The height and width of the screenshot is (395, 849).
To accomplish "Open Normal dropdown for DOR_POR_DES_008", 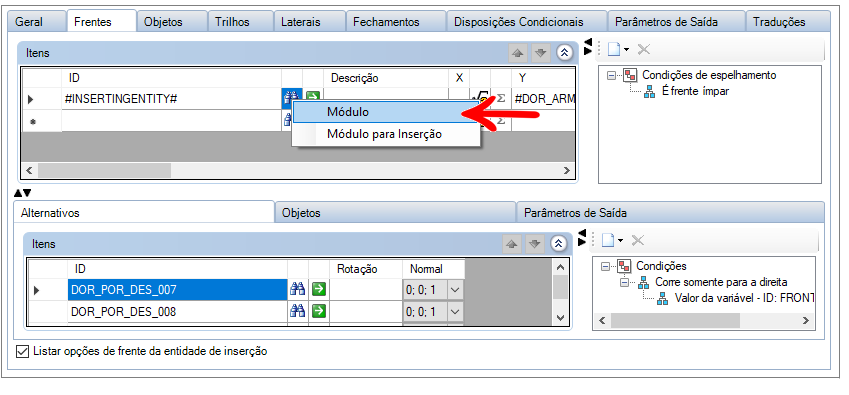I will (455, 312).
